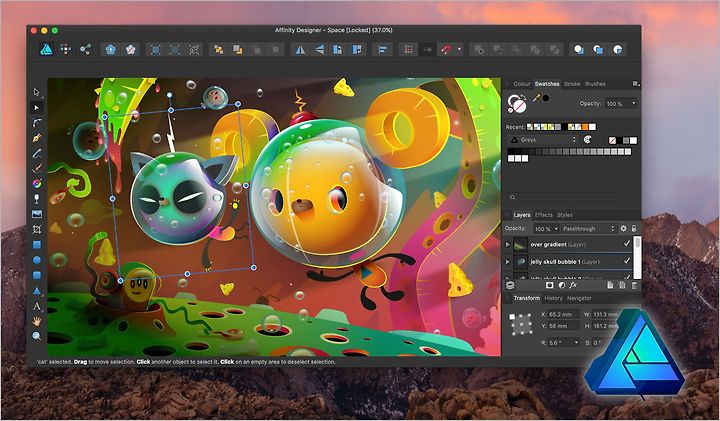Select the Pen tool

point(37,138)
